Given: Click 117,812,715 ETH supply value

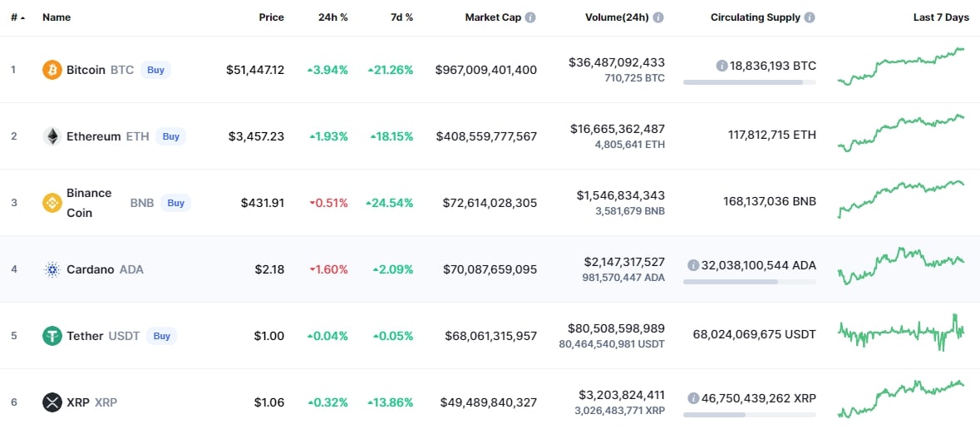Looking at the screenshot, I should click(772, 135).
